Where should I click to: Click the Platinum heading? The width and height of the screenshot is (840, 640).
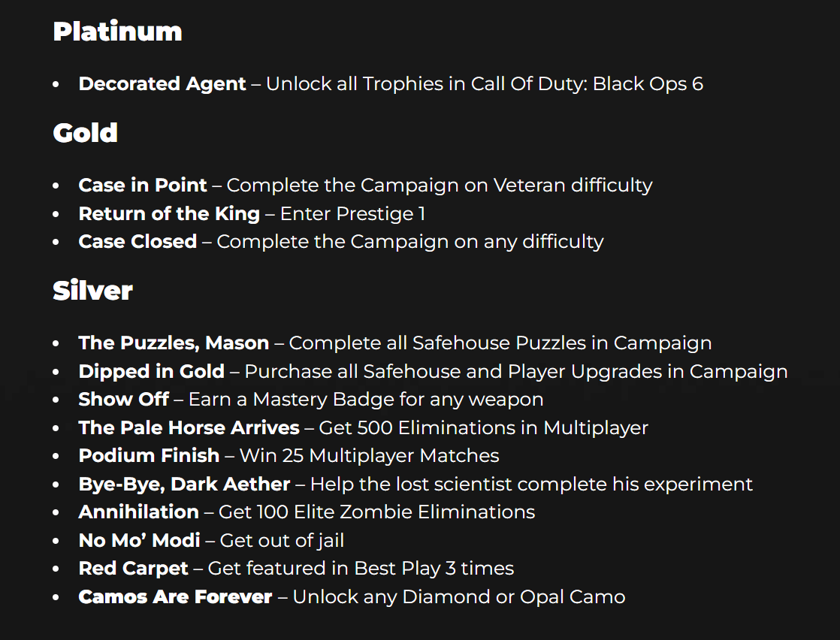[117, 32]
